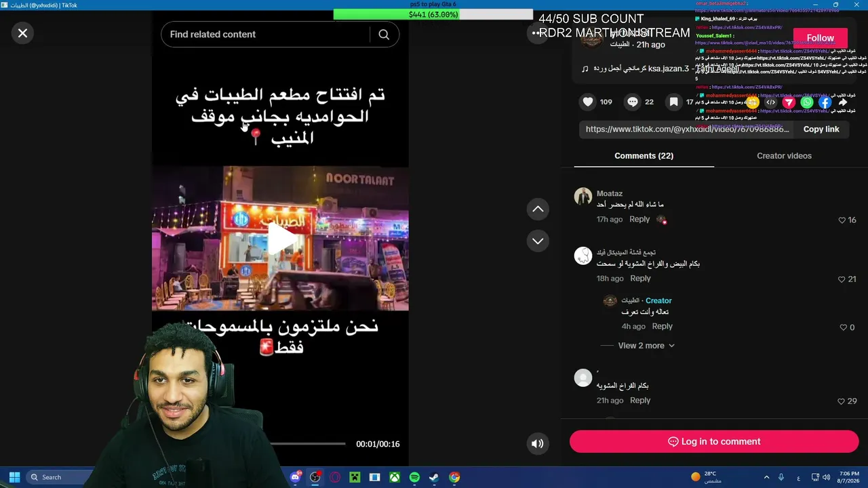Play the paused video
The image size is (868, 488).
pos(281,238)
